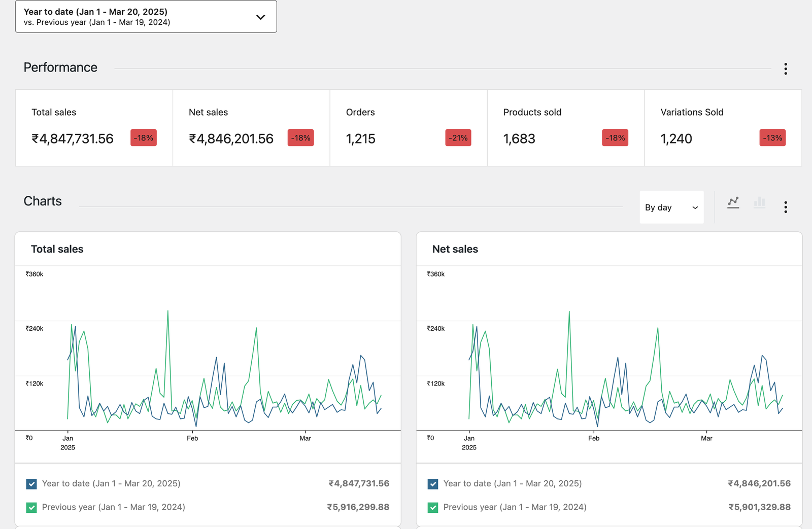Image resolution: width=812 pixels, height=529 pixels.
Task: Switch charts to line graph view
Action: 733,202
